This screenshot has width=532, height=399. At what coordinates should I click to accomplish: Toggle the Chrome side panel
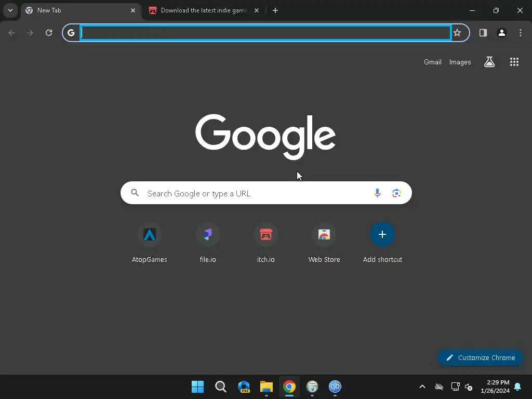coord(483,33)
